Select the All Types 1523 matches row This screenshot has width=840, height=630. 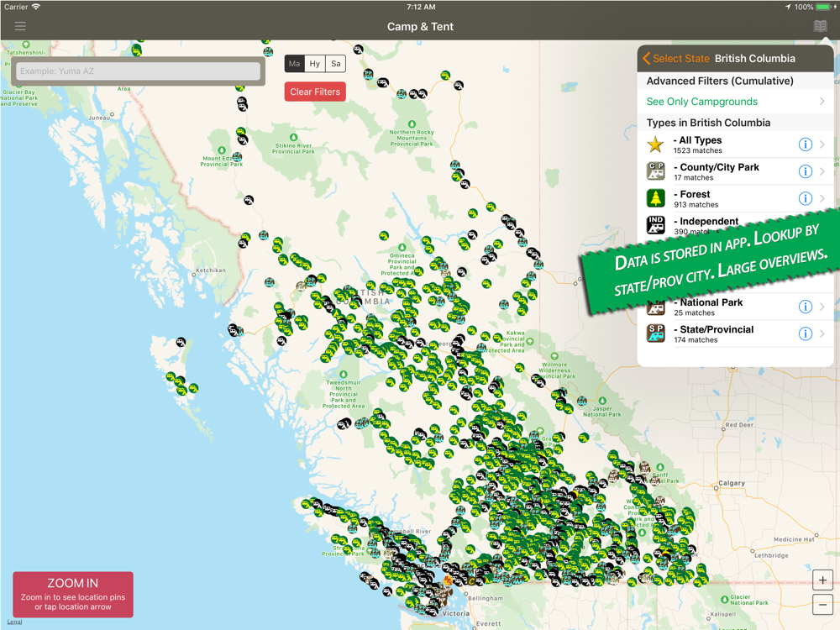coord(735,144)
